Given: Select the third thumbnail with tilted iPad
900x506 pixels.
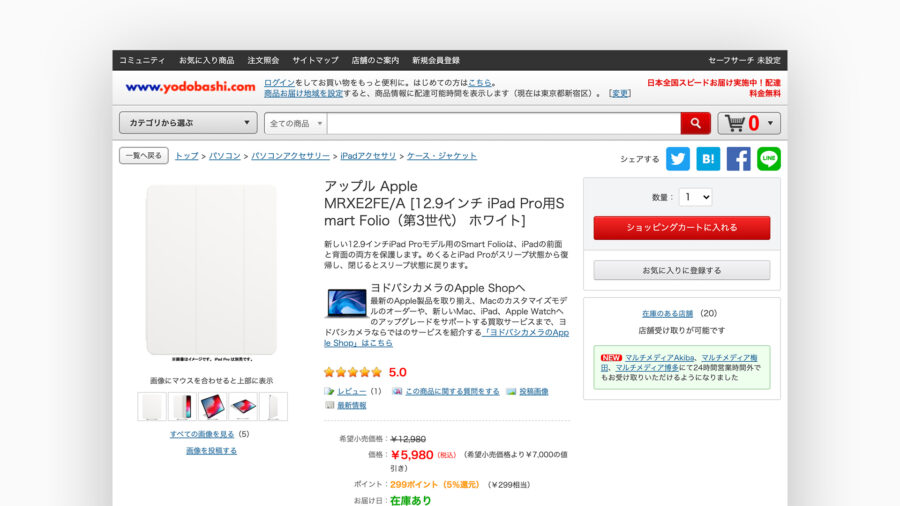Looking at the screenshot, I should coord(212,407).
